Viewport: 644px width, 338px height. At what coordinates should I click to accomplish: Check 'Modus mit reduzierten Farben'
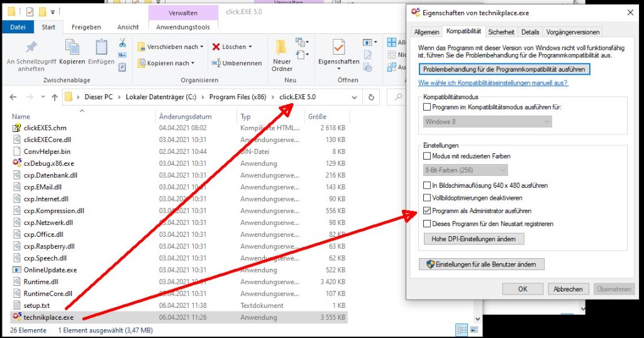(x=427, y=156)
